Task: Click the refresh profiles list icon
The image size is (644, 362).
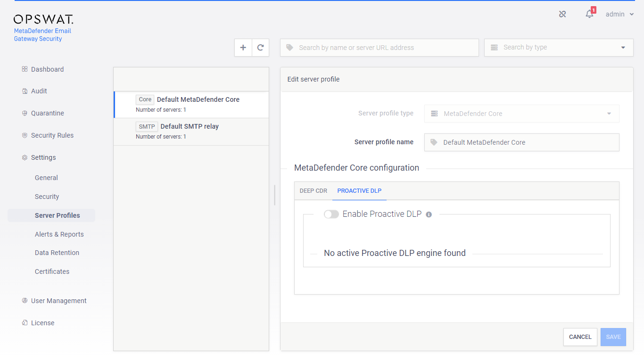Action: pyautogui.click(x=260, y=48)
